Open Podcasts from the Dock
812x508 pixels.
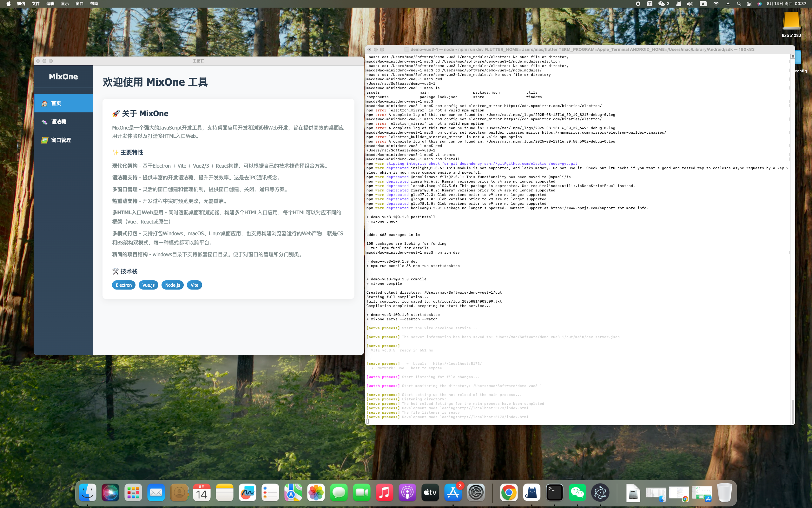click(407, 492)
